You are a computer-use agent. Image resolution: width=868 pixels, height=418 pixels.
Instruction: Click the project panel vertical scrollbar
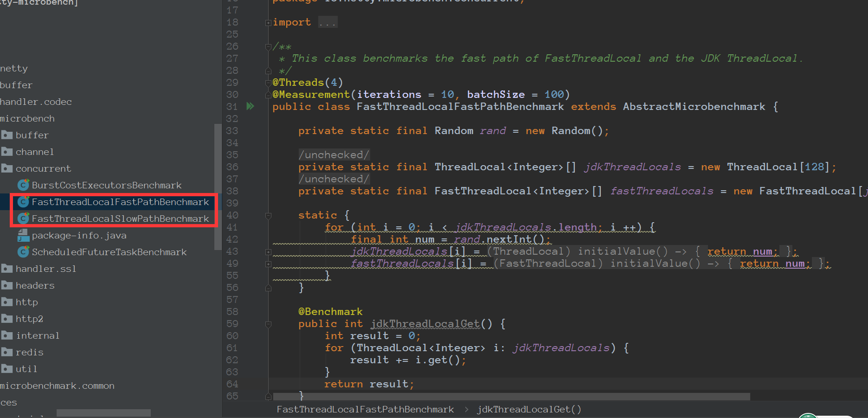pos(218,186)
